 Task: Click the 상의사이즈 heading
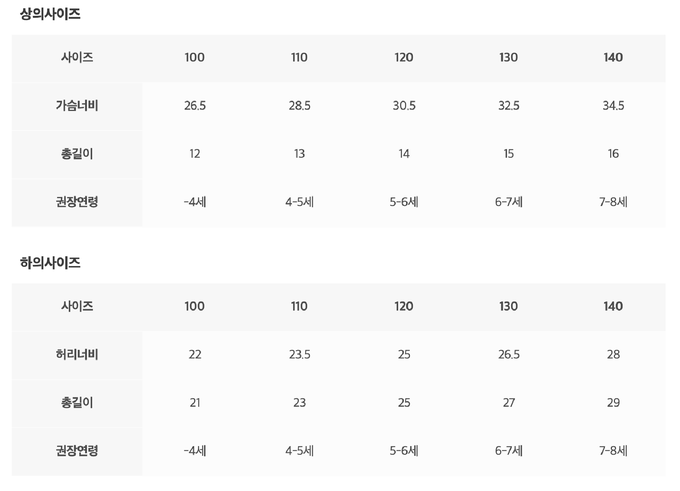point(50,14)
